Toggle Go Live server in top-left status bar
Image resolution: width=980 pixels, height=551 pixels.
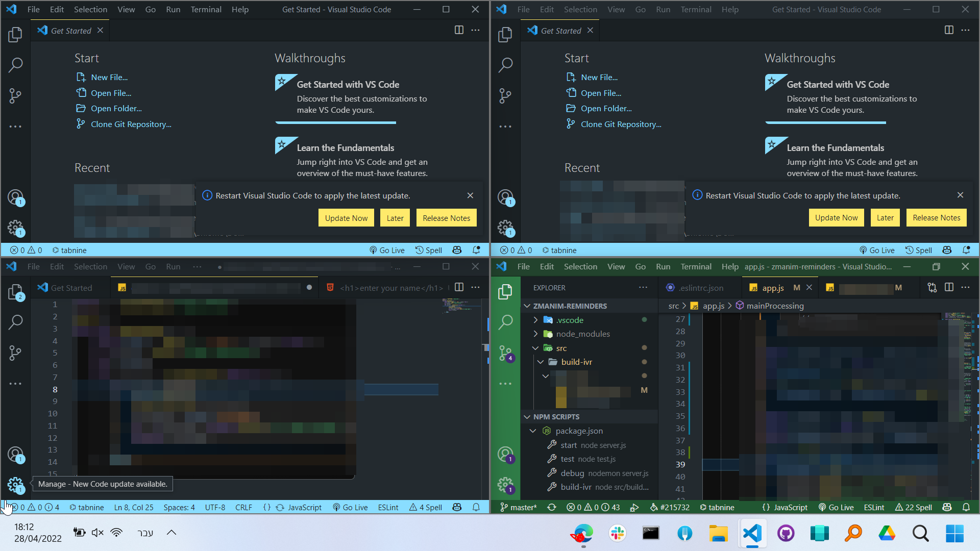click(x=387, y=250)
